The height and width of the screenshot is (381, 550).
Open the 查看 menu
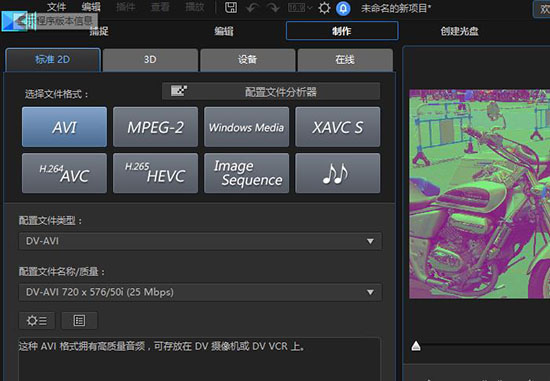point(160,7)
